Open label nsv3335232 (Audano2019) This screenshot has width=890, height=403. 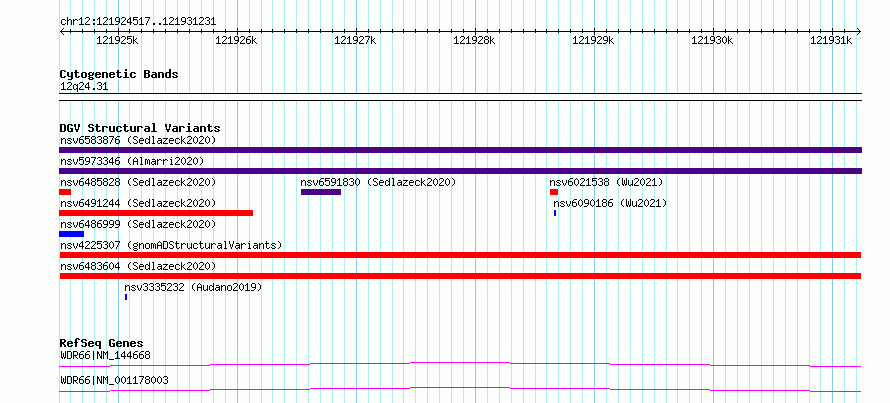(194, 287)
